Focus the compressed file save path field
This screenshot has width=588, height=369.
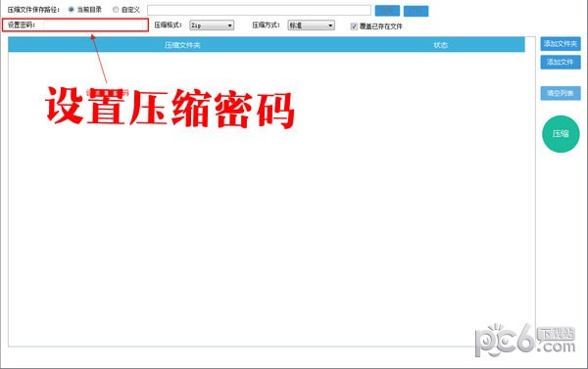259,10
